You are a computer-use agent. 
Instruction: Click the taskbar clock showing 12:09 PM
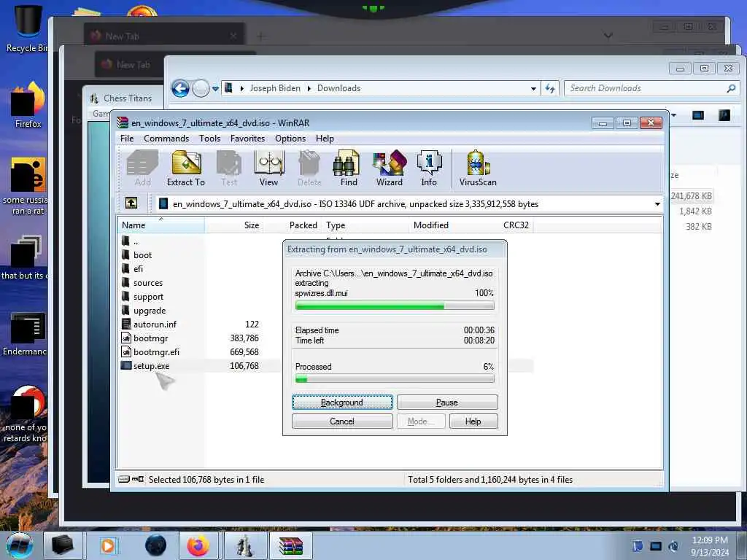(710, 545)
